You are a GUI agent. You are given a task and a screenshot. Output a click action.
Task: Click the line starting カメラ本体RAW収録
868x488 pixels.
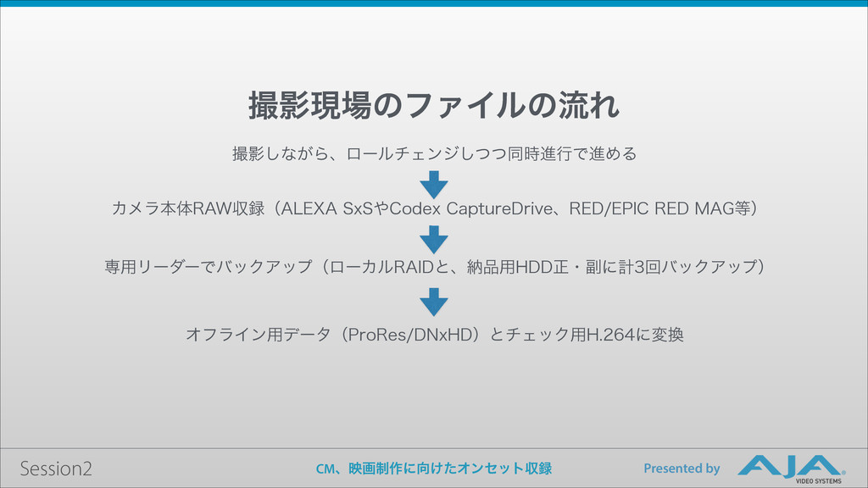click(x=434, y=208)
